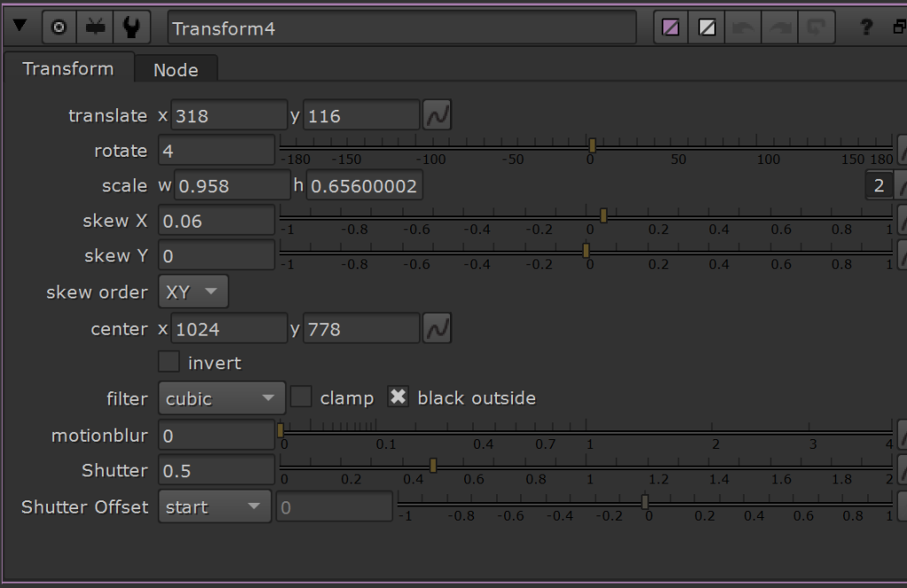This screenshot has width=907, height=588.
Task: Switch to the Node tab
Action: tap(176, 69)
